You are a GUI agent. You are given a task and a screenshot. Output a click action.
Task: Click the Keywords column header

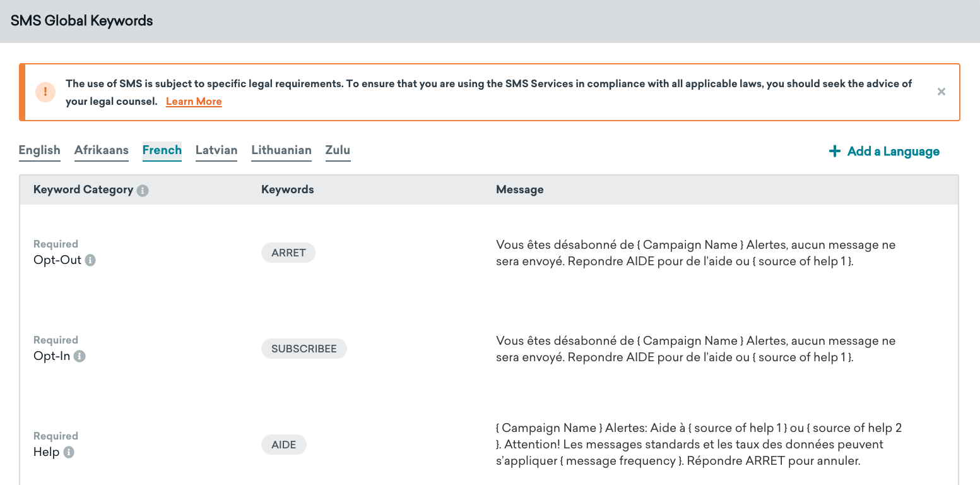tap(288, 189)
